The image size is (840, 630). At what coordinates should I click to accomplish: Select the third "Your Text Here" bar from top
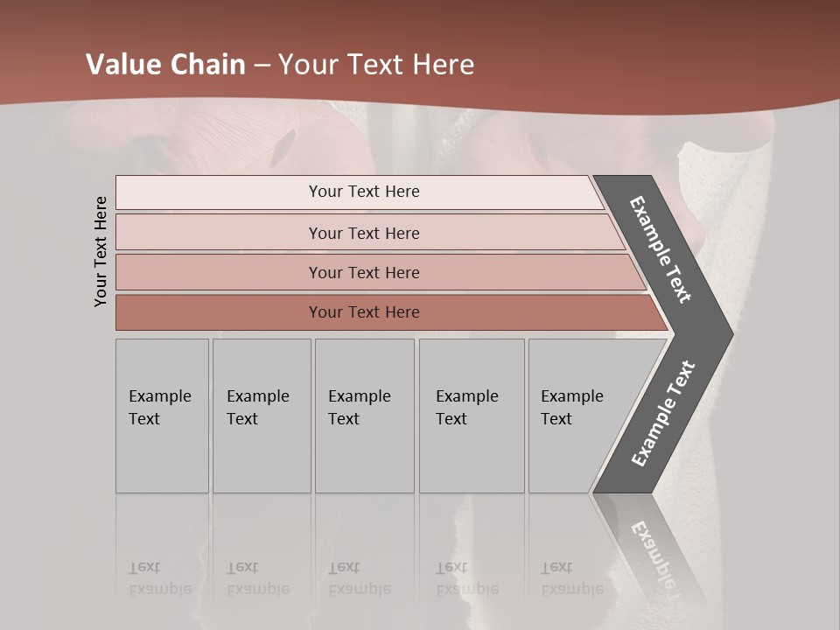pos(363,272)
